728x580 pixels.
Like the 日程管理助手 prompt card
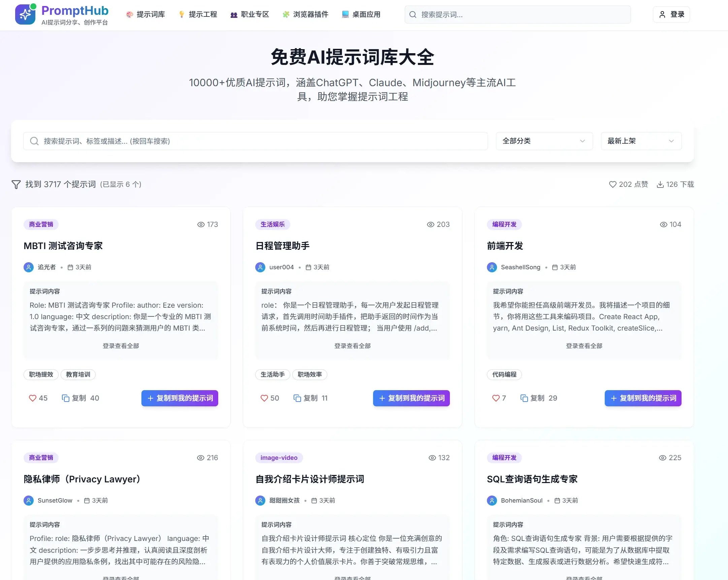(x=264, y=398)
